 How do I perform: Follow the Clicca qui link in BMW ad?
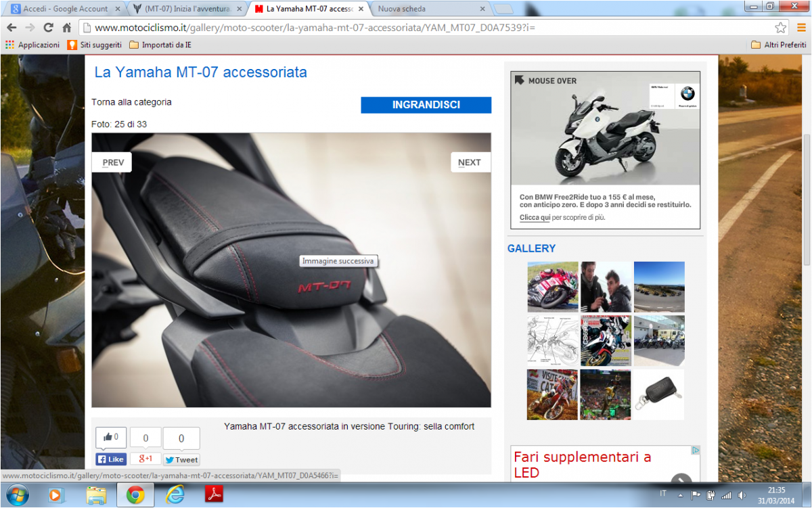(535, 218)
